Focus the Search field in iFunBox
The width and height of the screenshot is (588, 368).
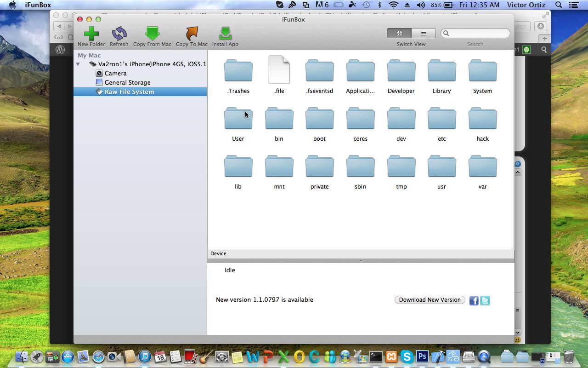click(x=475, y=33)
